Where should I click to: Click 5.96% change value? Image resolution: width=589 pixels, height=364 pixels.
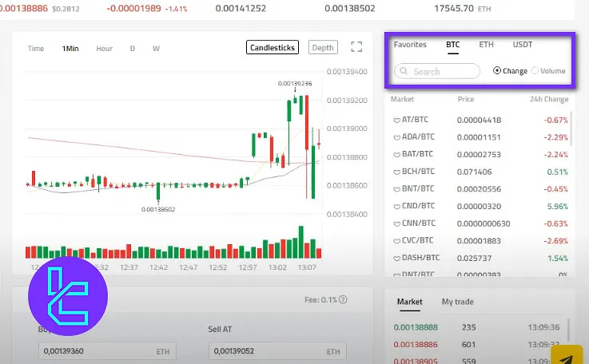pyautogui.click(x=558, y=207)
